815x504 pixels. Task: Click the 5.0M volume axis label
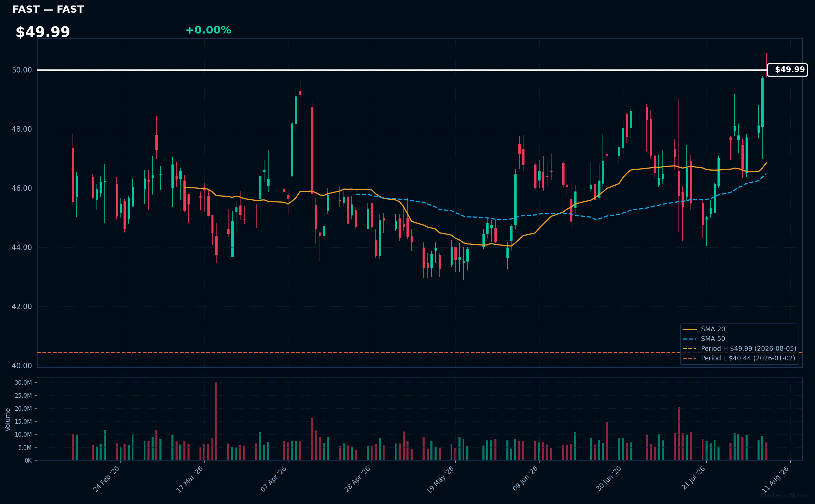(x=25, y=448)
